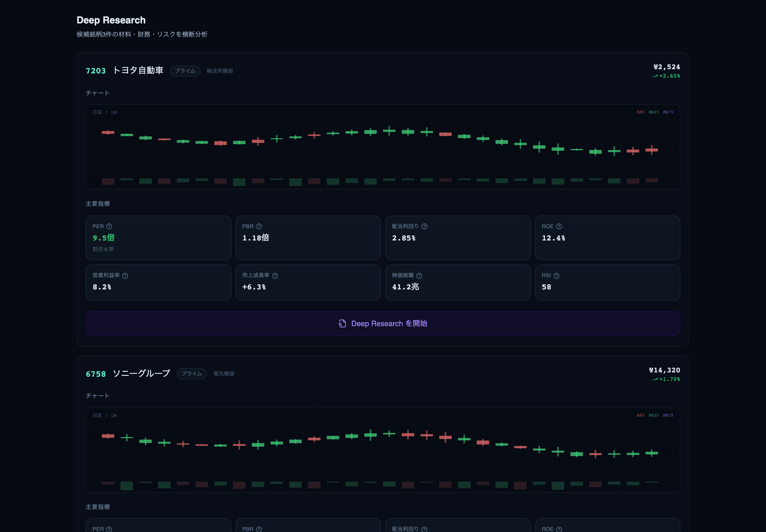The width and height of the screenshot is (766, 532).
Task: Click the help icon beside Toyota's ROE
Action: tap(559, 226)
